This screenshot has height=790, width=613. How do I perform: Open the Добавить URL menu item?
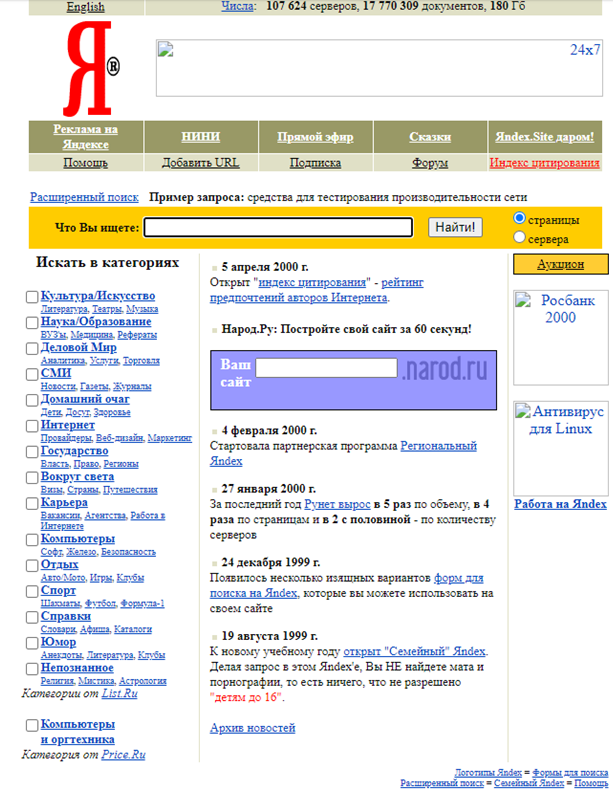click(200, 163)
